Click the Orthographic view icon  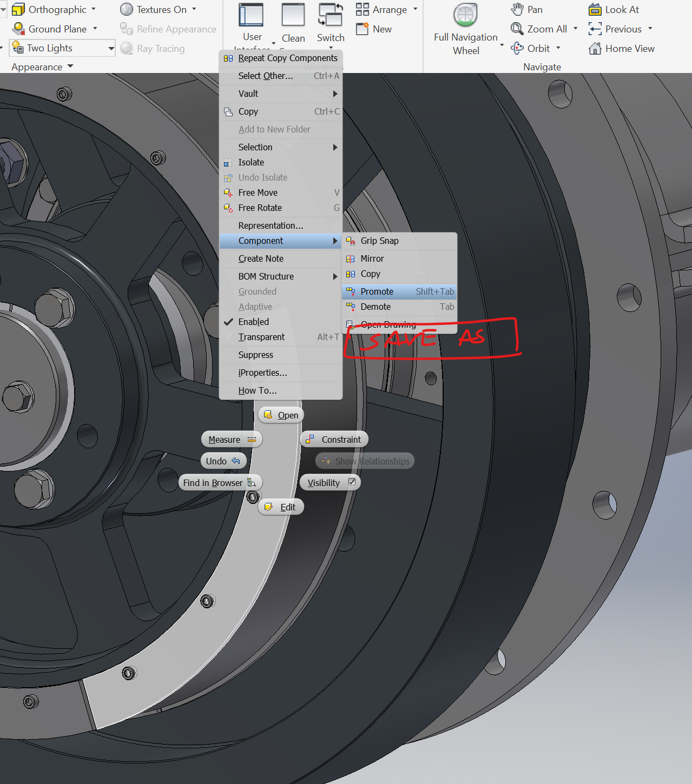[18, 9]
